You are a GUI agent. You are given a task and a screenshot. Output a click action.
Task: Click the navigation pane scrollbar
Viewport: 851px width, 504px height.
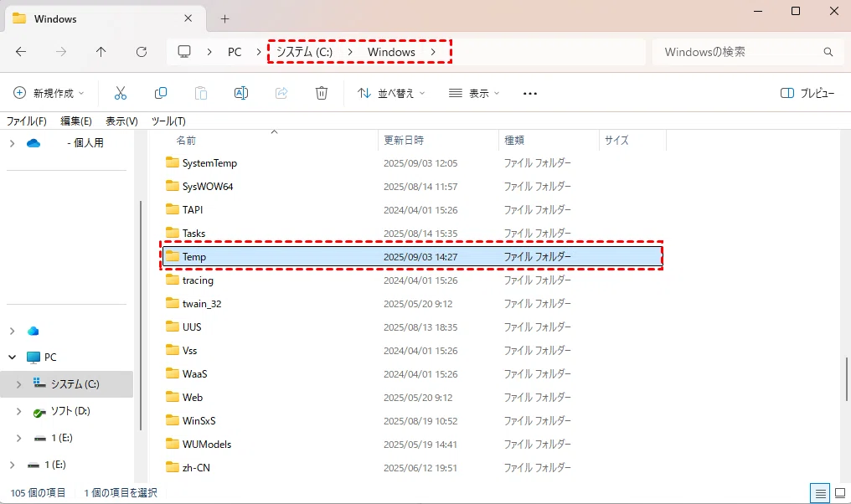tap(141, 315)
